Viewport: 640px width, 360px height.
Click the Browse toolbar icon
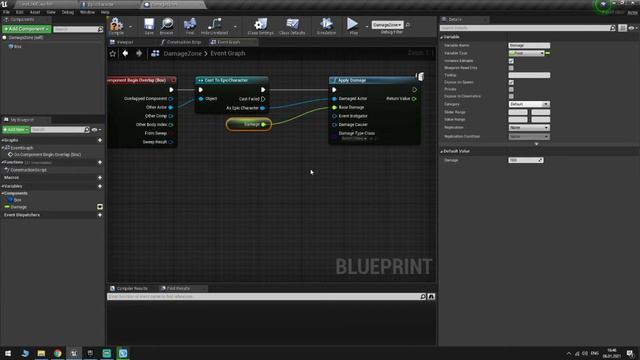[167, 25]
